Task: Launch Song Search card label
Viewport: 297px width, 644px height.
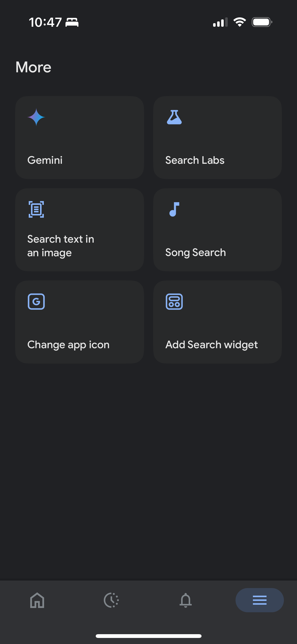Action: (x=195, y=252)
